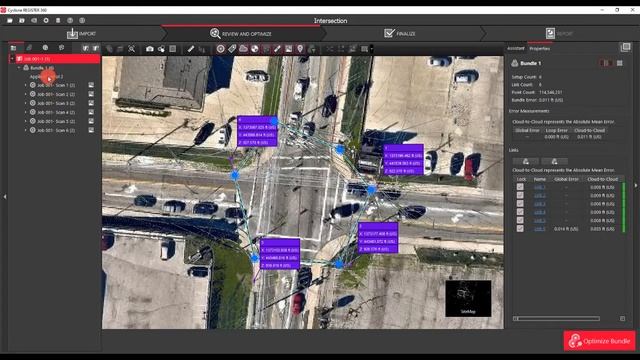This screenshot has height=360, width=640.
Task: Toggle the first of the paired view buttons left of the viewer
Action: click(85, 48)
